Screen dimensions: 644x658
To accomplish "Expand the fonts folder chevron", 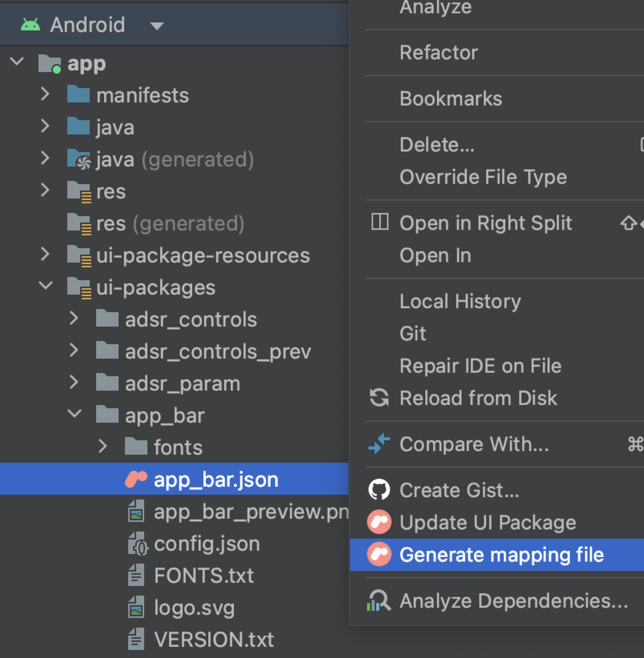I will pos(103,446).
